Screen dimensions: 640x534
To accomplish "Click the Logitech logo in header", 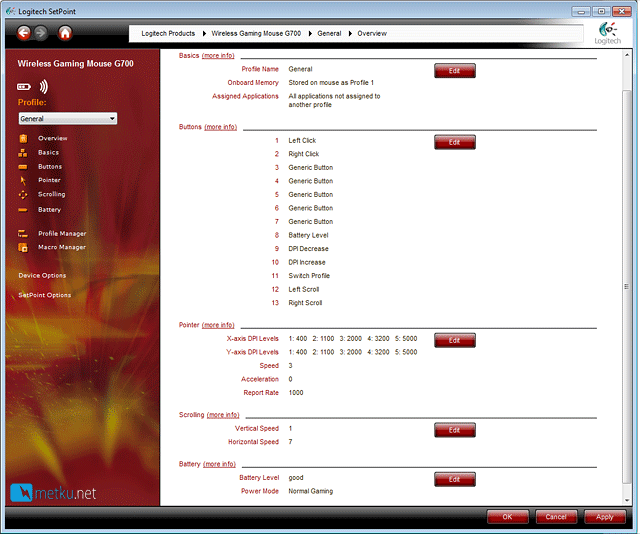I will point(607,33).
